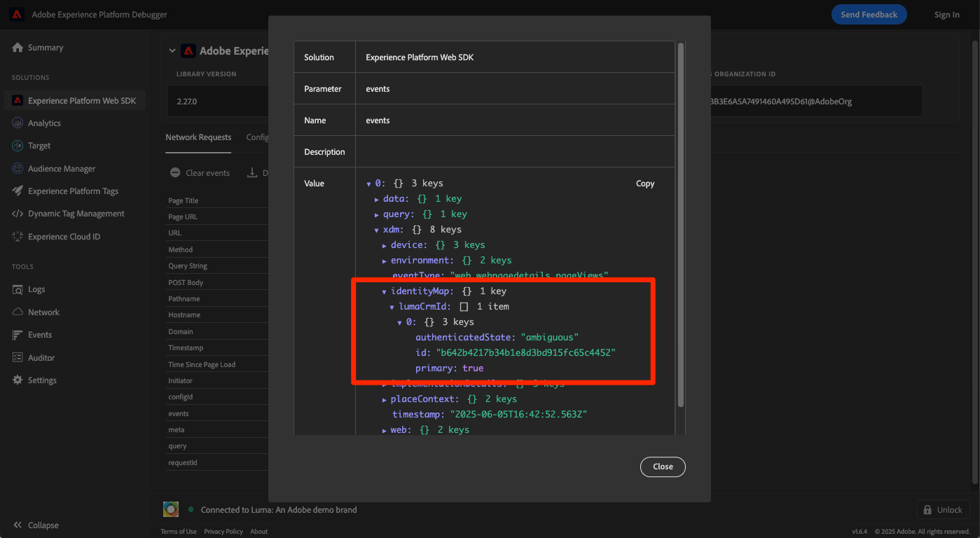Collapse the Adobe Experience Platform section chevron
The image size is (980, 538).
[x=172, y=50]
